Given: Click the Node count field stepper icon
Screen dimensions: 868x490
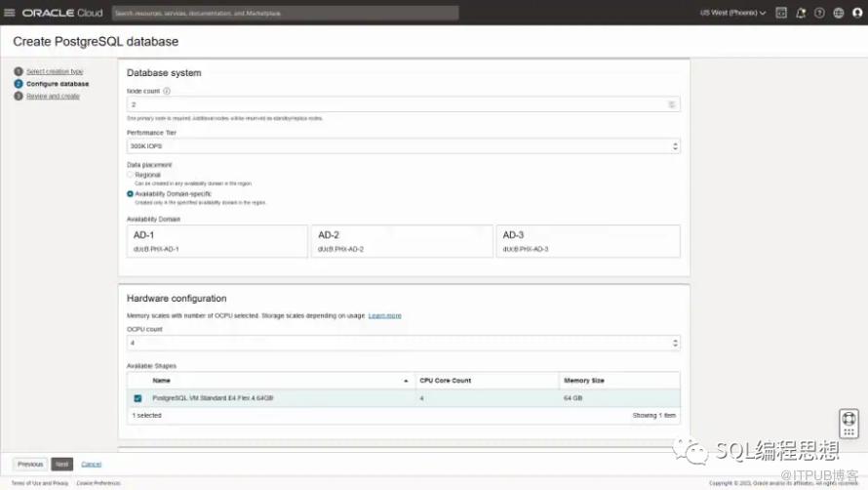Looking at the screenshot, I should pos(672,104).
